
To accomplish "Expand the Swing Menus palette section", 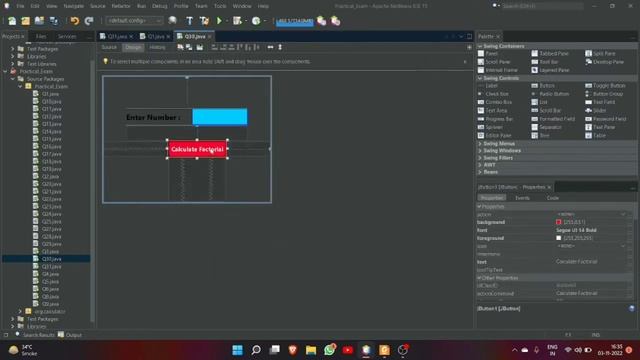I will [480, 144].
